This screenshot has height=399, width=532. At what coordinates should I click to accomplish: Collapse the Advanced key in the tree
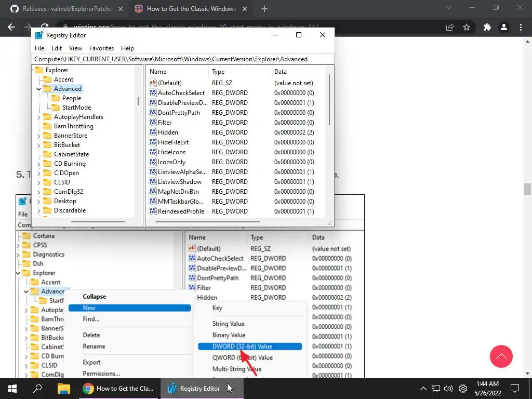[x=38, y=89]
